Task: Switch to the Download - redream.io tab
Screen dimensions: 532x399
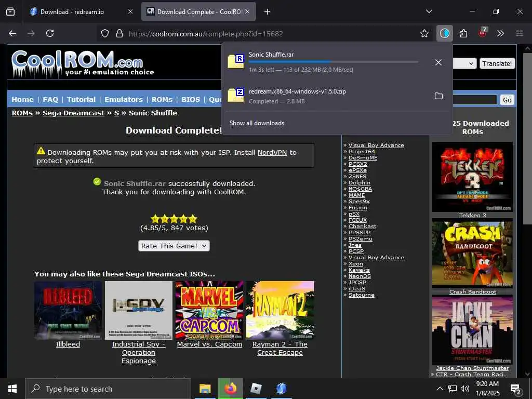Action: point(72,11)
